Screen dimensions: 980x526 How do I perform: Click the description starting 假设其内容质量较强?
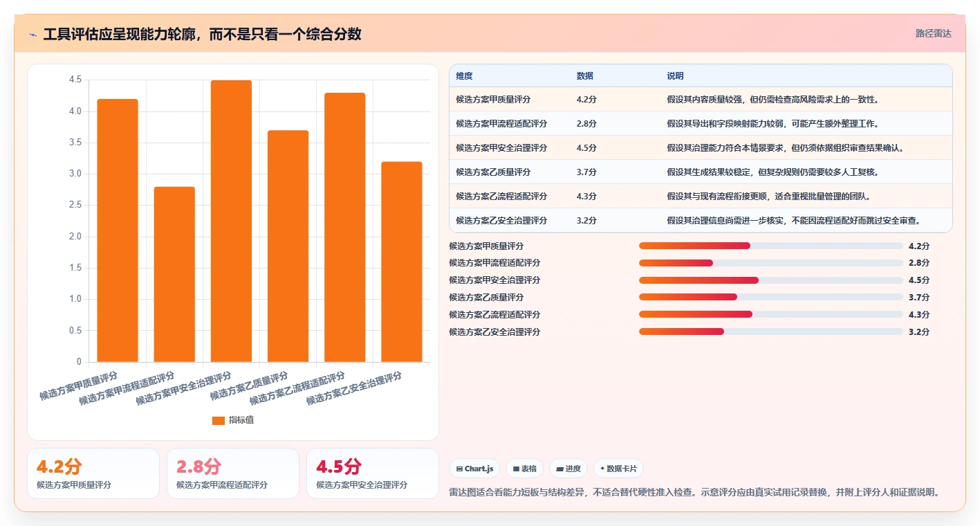[x=773, y=100]
